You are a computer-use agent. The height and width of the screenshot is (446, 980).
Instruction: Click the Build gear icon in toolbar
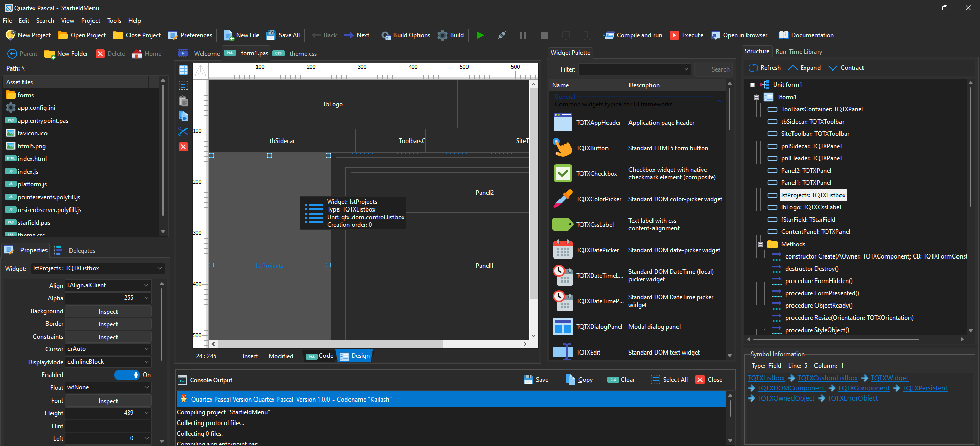coord(442,35)
